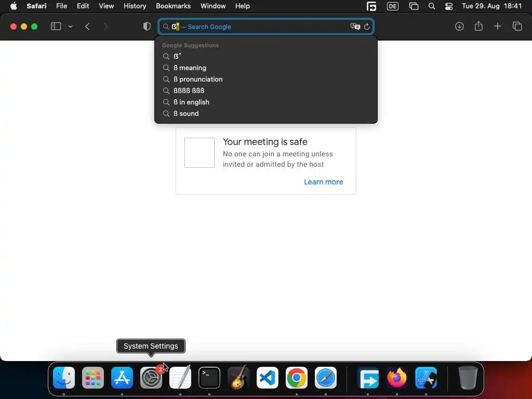Open Finder from the Dock

point(64,378)
